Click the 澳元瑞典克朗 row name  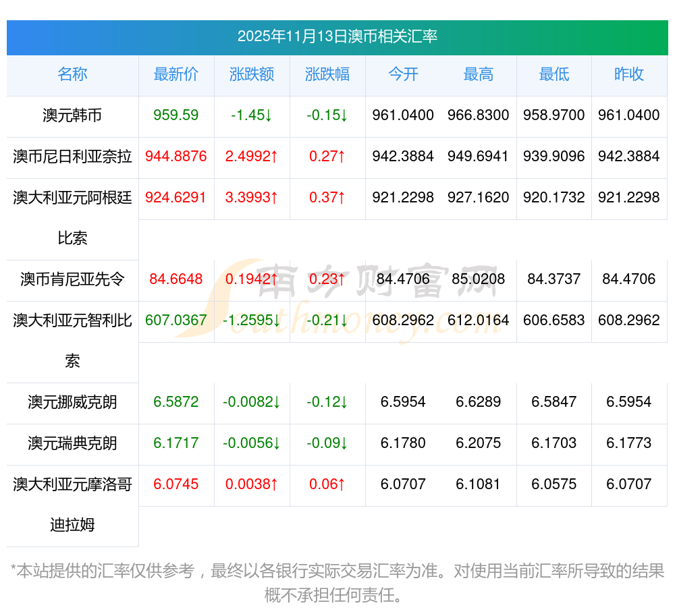coord(72,443)
